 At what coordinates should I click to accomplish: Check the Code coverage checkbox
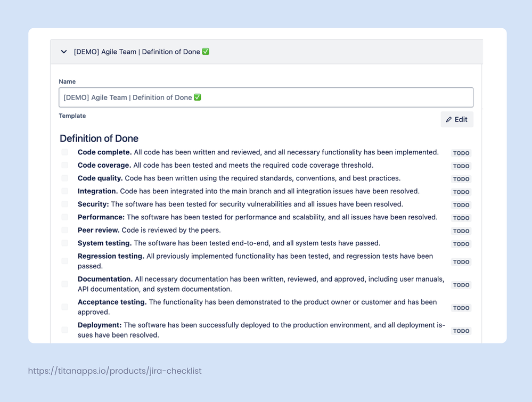click(64, 165)
